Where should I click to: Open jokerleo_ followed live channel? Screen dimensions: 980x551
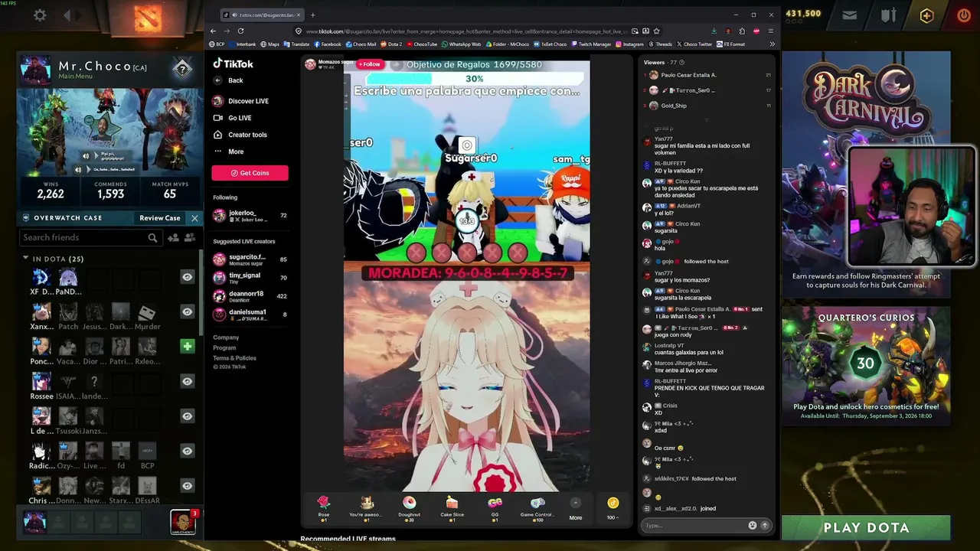click(250, 216)
